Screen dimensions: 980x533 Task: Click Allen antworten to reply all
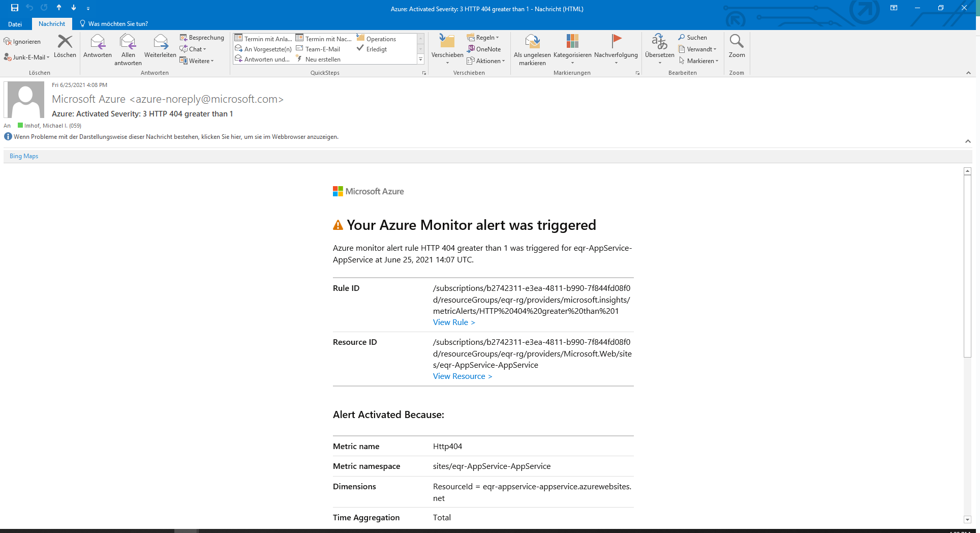[128, 50]
